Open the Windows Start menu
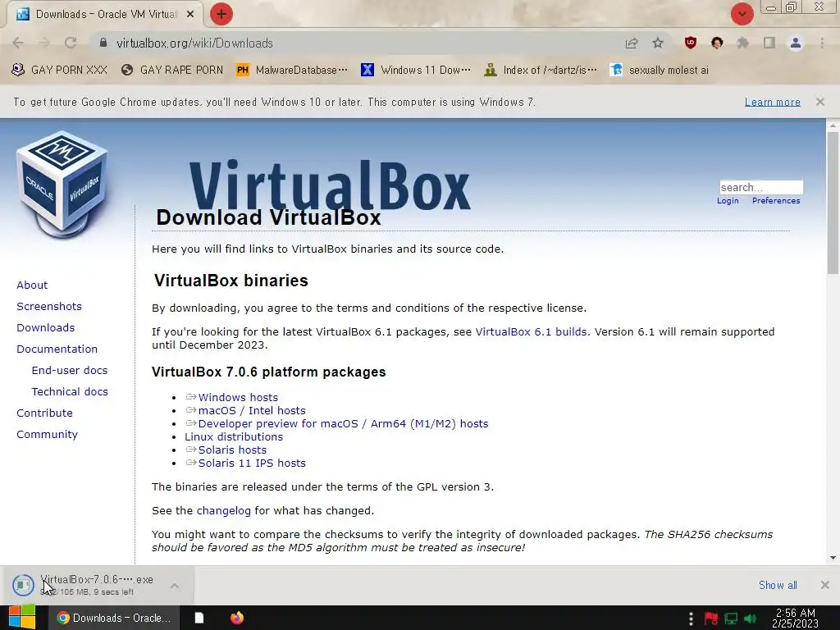Image resolution: width=840 pixels, height=630 pixels. pos(22,618)
